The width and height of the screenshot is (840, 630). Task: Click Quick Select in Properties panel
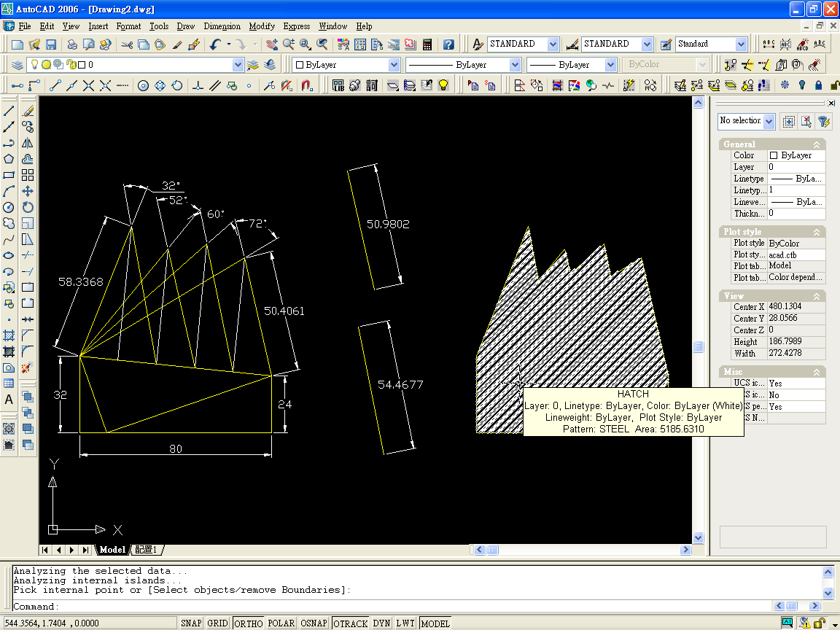pos(822,121)
